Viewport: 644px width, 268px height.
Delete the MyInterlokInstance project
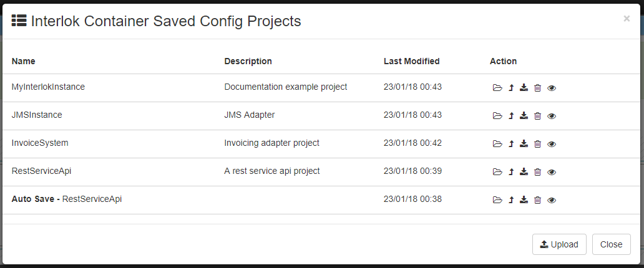tap(538, 88)
